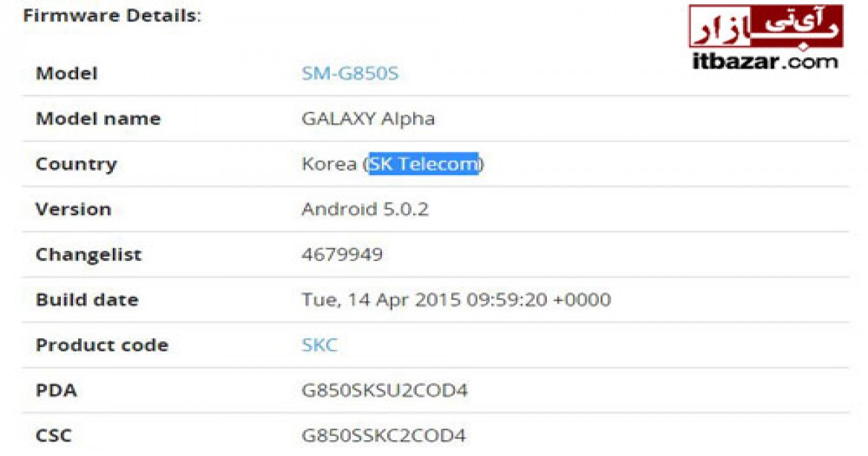Viewport: 868px width, 456px height.
Task: Click the Version row label
Action: [74, 209]
